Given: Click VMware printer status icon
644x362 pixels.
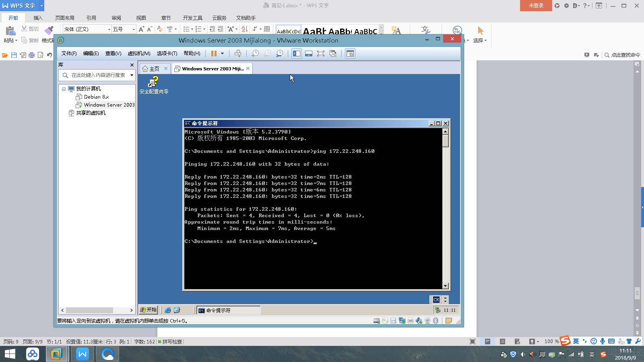Looking at the screenshot, I should pyautogui.click(x=411, y=321).
